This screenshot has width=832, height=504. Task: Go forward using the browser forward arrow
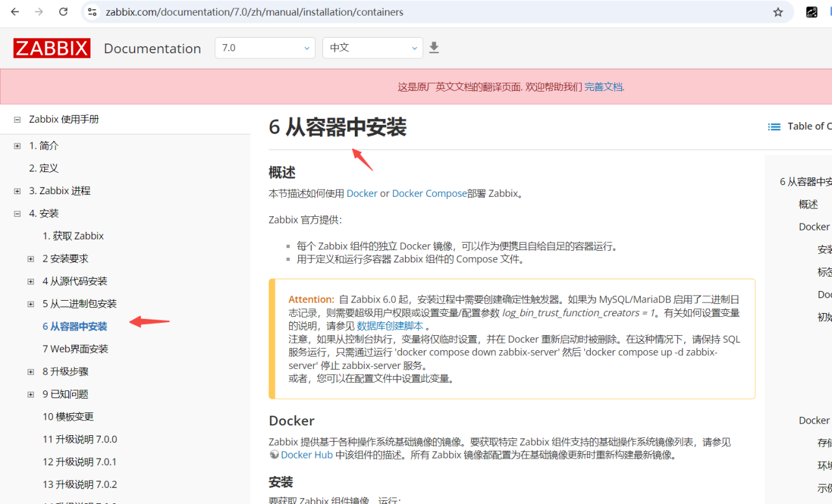(x=39, y=12)
